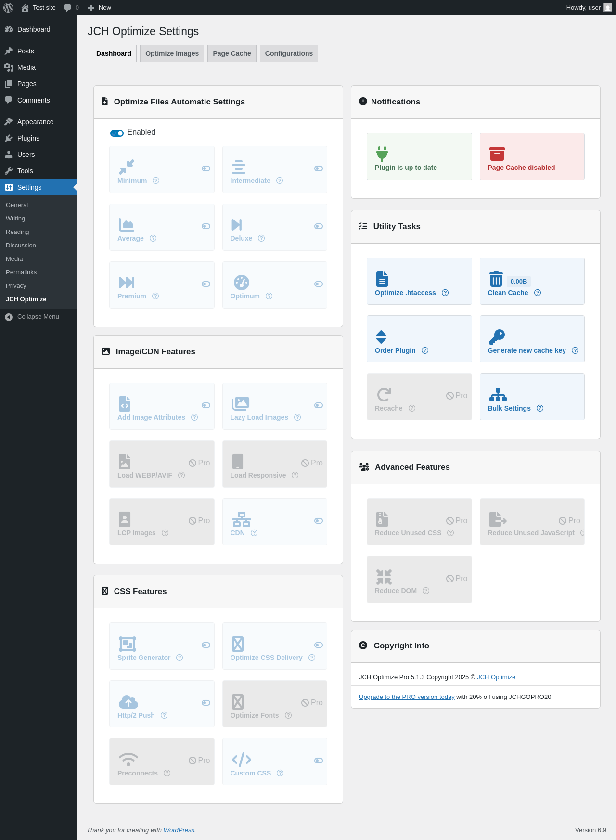Visit Test site from the admin bar

[x=38, y=8]
